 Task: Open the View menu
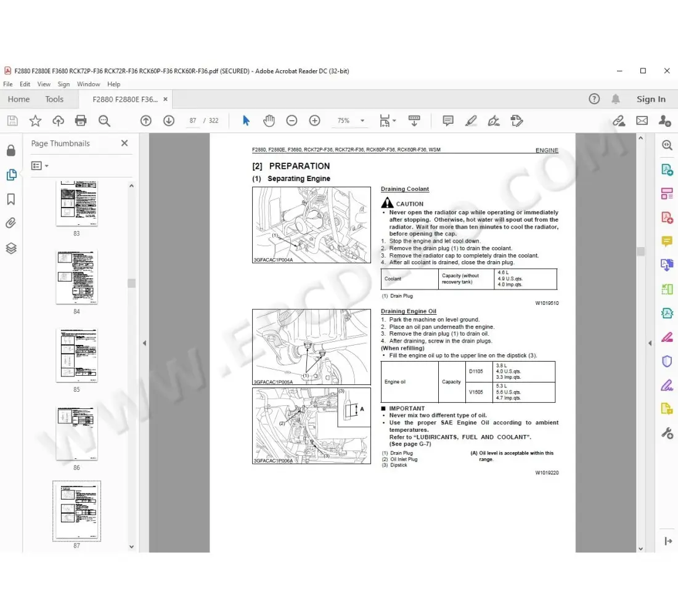point(44,84)
